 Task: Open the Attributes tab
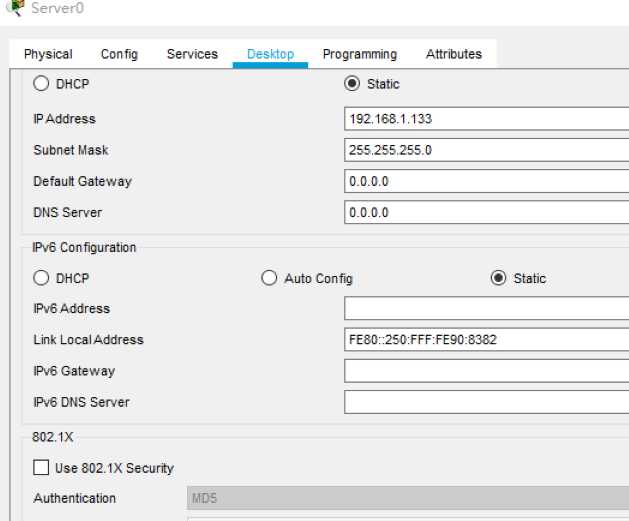pyautogui.click(x=454, y=54)
